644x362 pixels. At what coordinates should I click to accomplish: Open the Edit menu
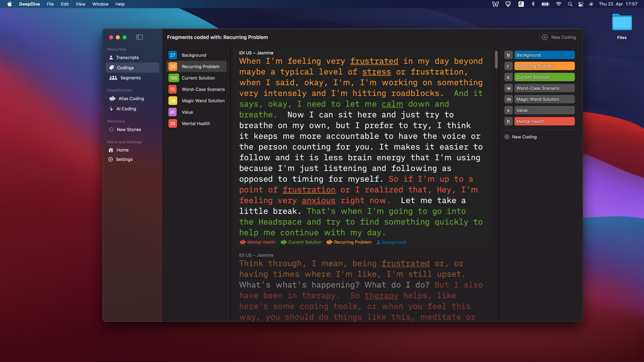[x=65, y=4]
